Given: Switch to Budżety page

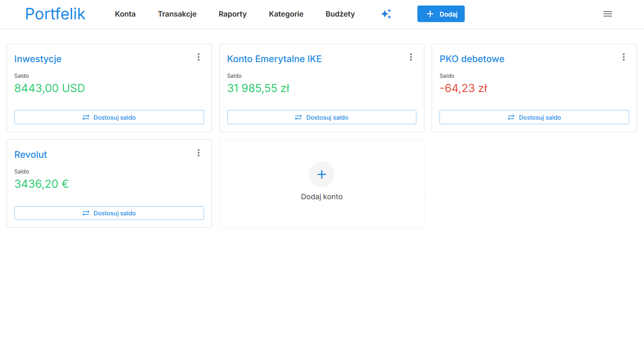Looking at the screenshot, I should point(340,14).
